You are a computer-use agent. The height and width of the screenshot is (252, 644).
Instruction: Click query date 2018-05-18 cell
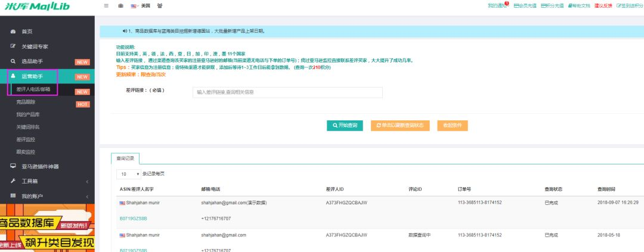609,235
